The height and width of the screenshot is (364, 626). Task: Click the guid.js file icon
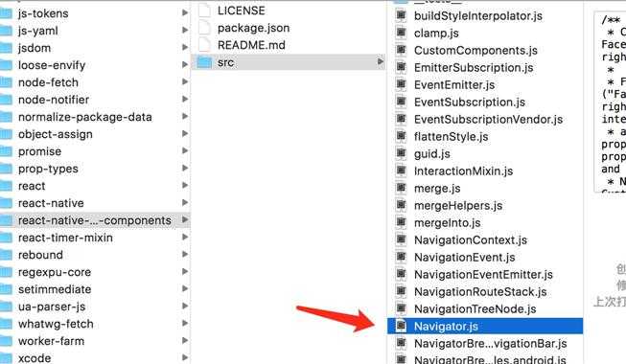[401, 153]
